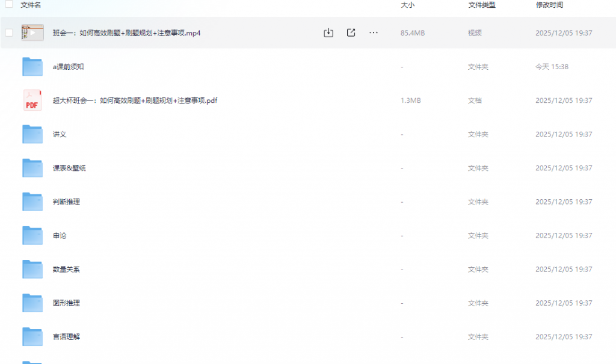The width and height of the screenshot is (616, 364).
Task: Click the partially visible folder at the bottom
Action: click(32, 361)
